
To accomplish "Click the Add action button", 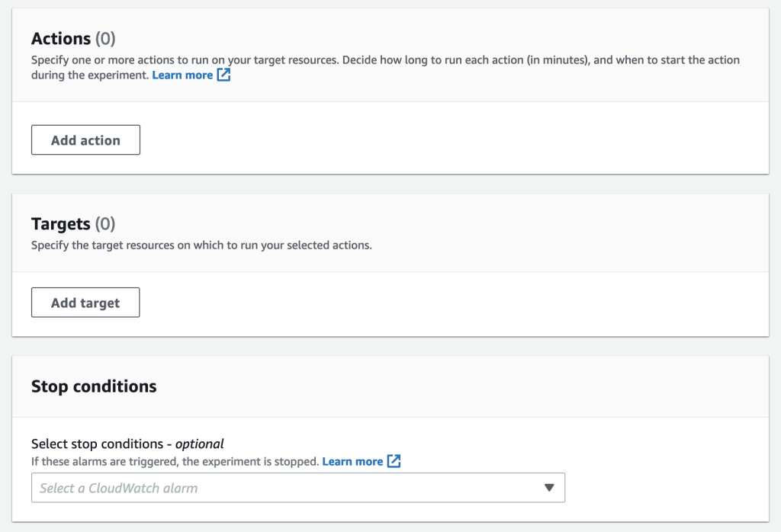I will click(85, 140).
